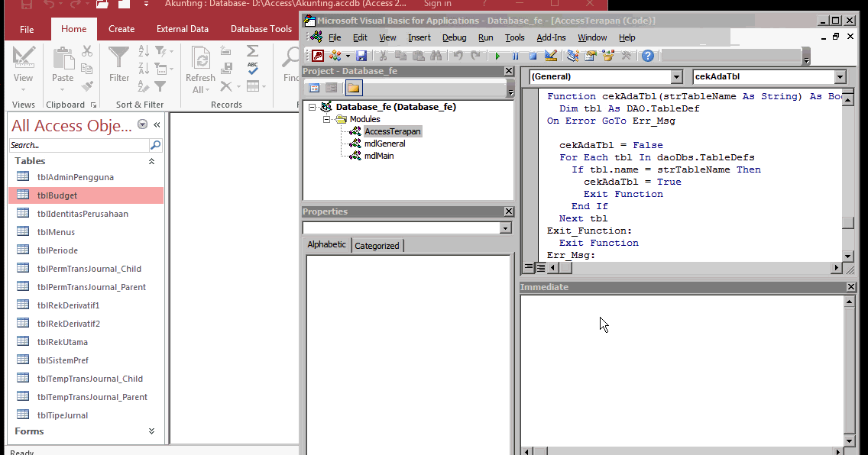868x455 pixels.
Task: Switch to the Categorized properties tab
Action: tap(377, 246)
